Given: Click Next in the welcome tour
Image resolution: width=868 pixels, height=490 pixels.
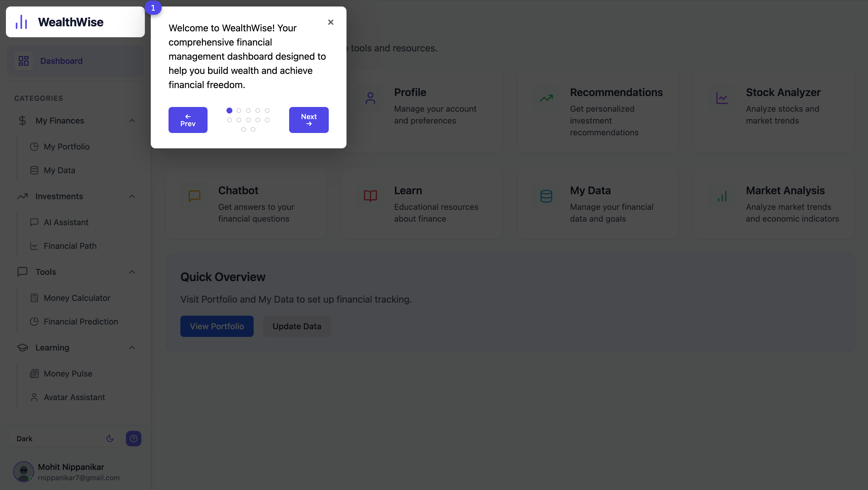Looking at the screenshot, I should [308, 120].
